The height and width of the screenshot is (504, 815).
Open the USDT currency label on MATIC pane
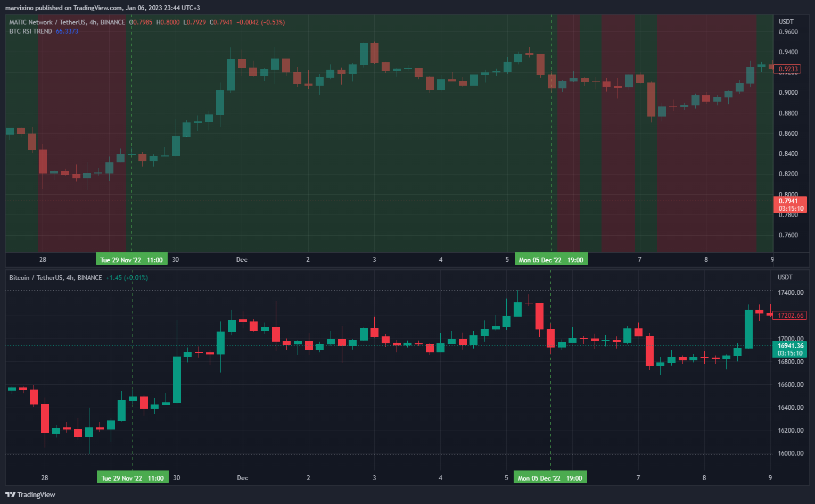tap(786, 22)
